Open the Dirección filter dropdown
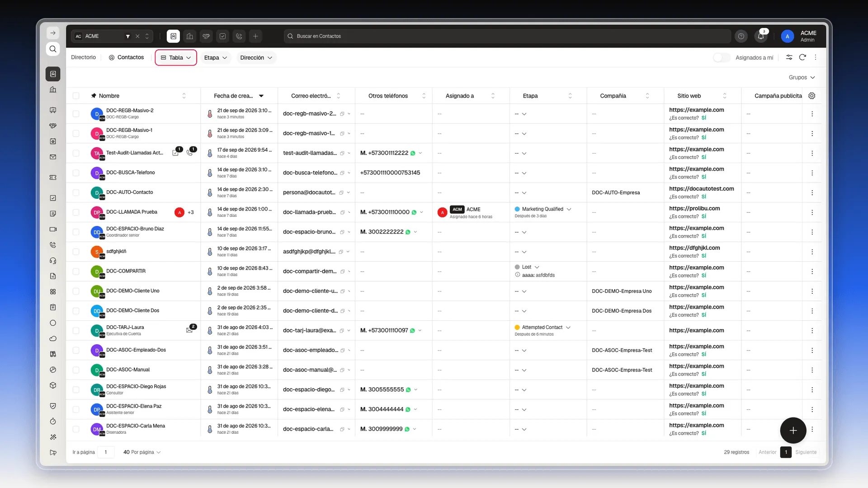Image resolution: width=868 pixels, height=488 pixels. click(x=256, y=57)
